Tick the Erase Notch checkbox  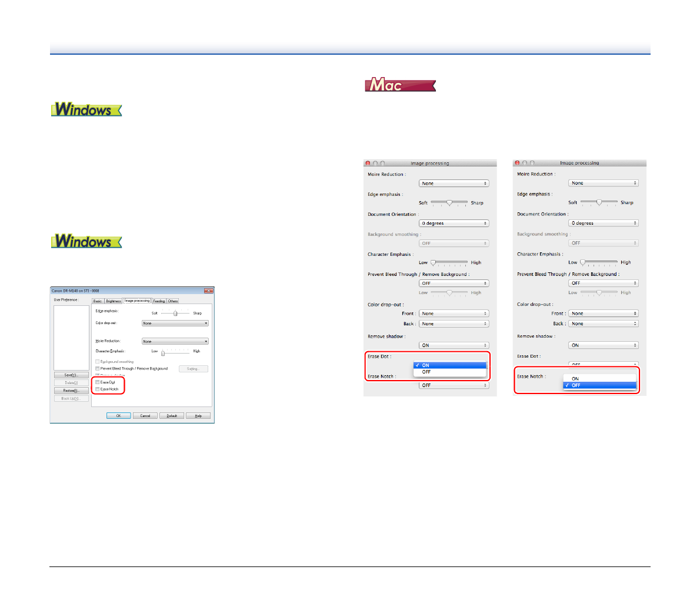pos(98,389)
